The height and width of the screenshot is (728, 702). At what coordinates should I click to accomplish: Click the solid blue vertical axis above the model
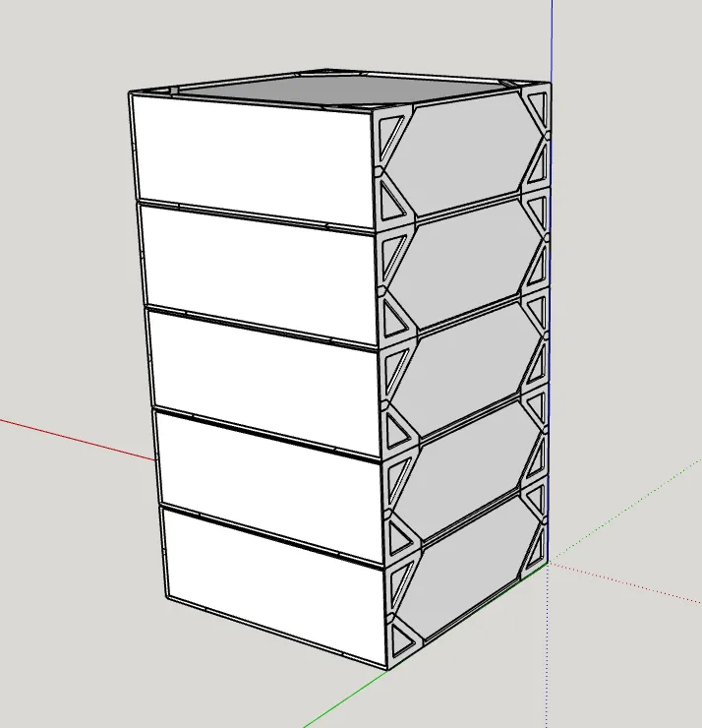tap(552, 41)
